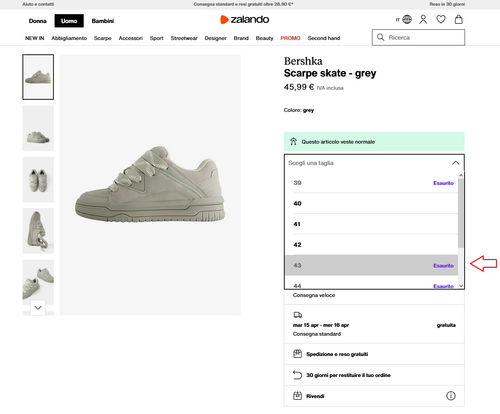The height and width of the screenshot is (414, 500).
Task: Click the size list scrollbar
Action: tap(461, 213)
